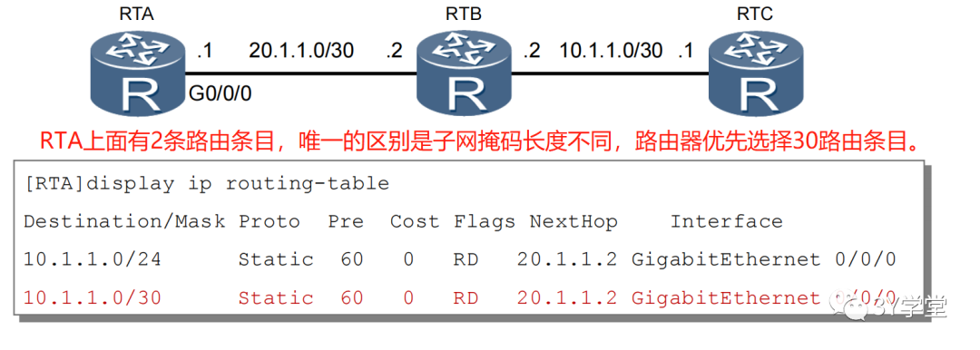Click the "Interface" column header

(x=726, y=221)
